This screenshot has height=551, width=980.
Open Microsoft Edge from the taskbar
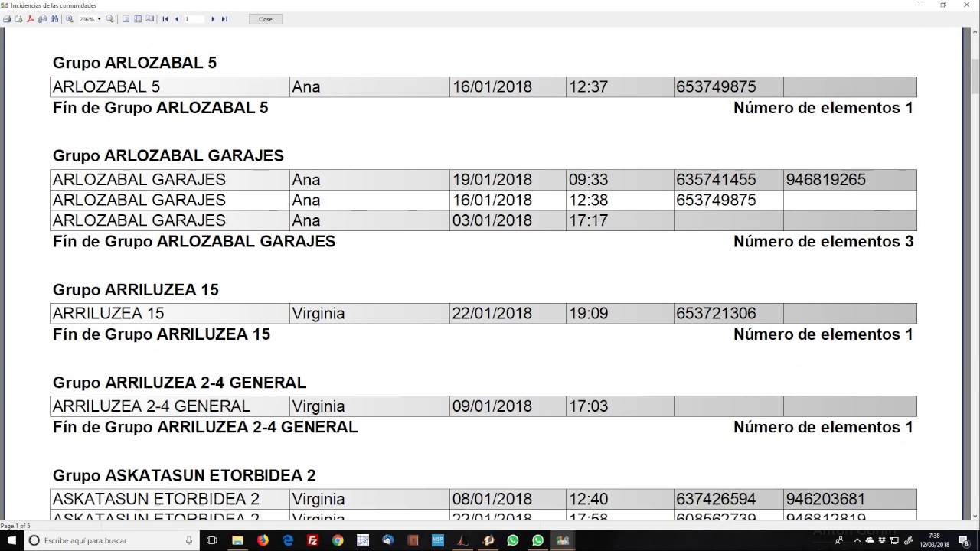(x=288, y=540)
